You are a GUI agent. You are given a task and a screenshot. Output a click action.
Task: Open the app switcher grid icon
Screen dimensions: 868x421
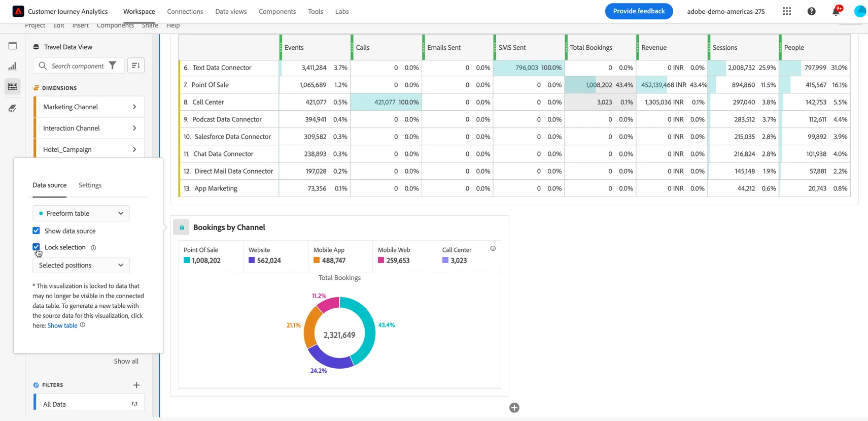click(x=787, y=11)
